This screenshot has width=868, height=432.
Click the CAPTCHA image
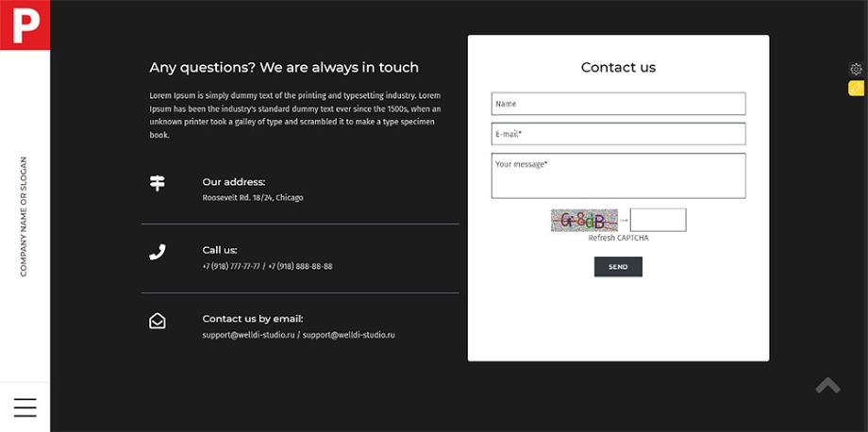click(584, 221)
